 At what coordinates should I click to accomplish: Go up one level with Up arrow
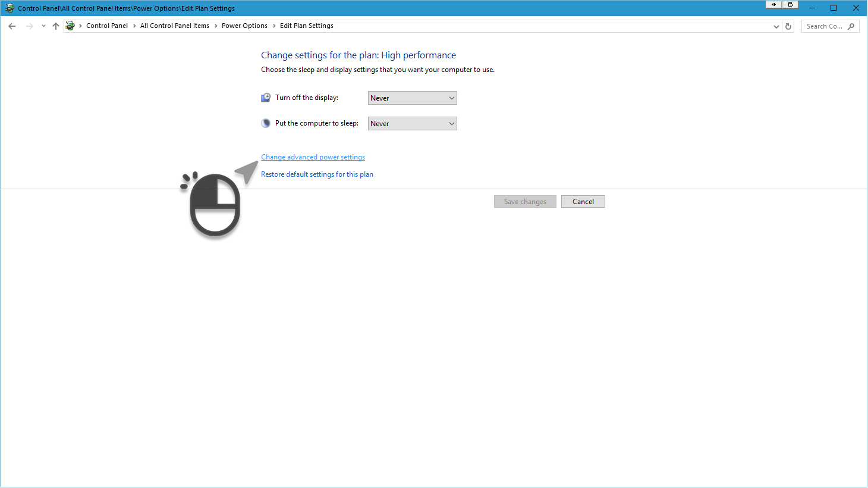tap(56, 26)
